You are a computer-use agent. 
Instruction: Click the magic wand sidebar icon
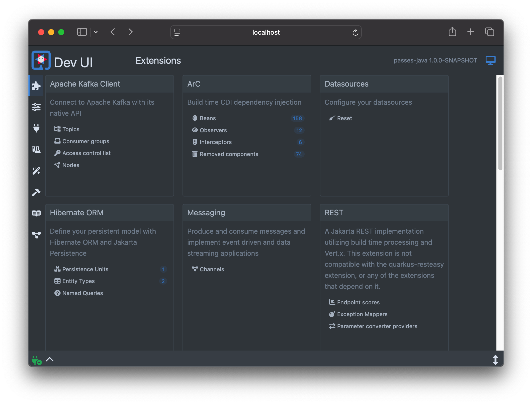36,171
